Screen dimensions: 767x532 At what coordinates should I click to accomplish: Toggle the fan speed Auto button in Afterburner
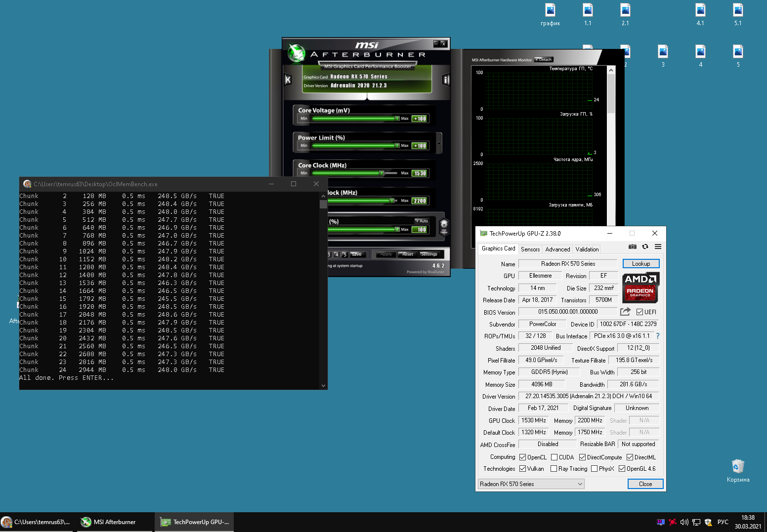click(422, 221)
